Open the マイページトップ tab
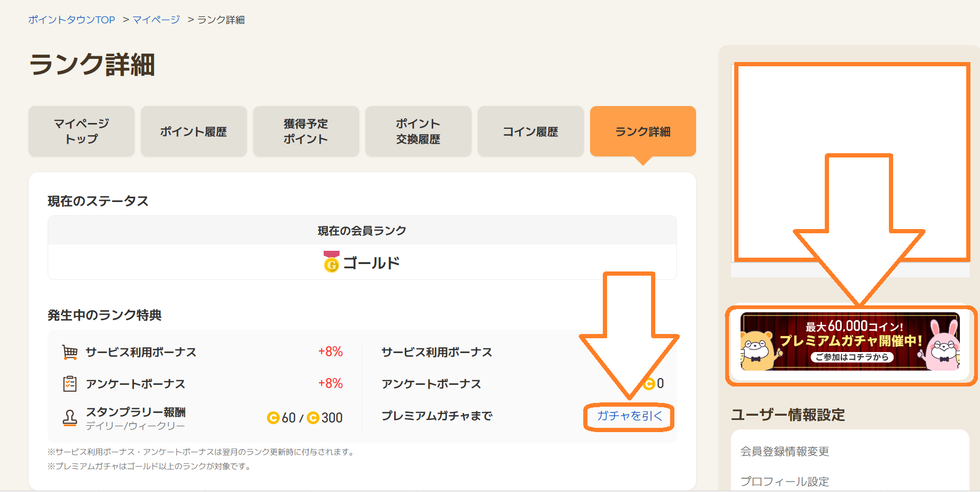This screenshot has height=492, width=980. [x=81, y=131]
